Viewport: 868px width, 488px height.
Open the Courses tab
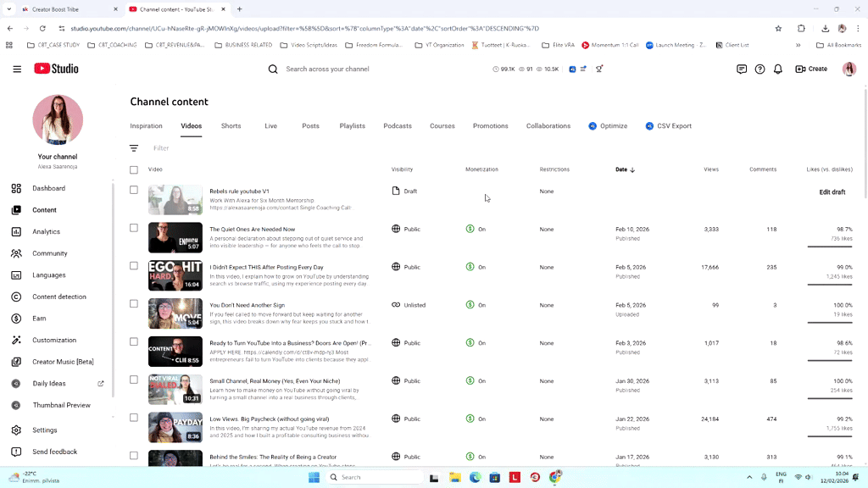pyautogui.click(x=442, y=126)
